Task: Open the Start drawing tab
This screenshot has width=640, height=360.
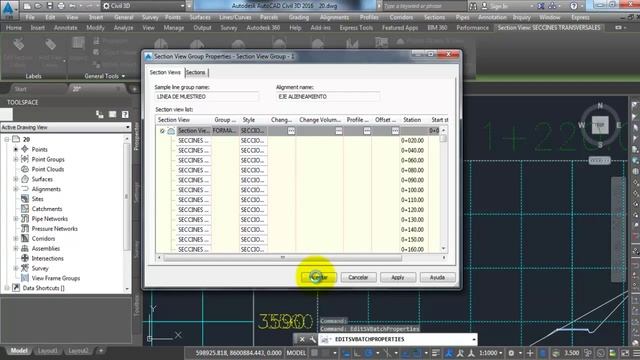Action: click(20, 89)
